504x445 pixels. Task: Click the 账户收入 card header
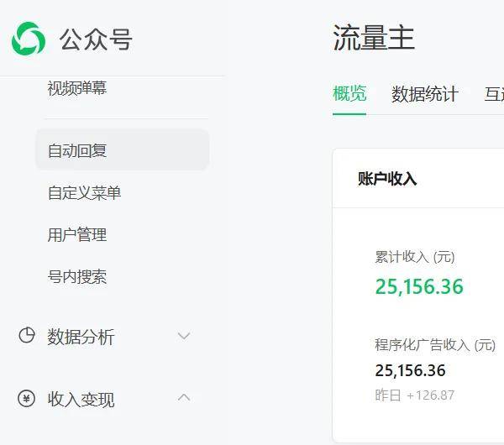click(387, 178)
